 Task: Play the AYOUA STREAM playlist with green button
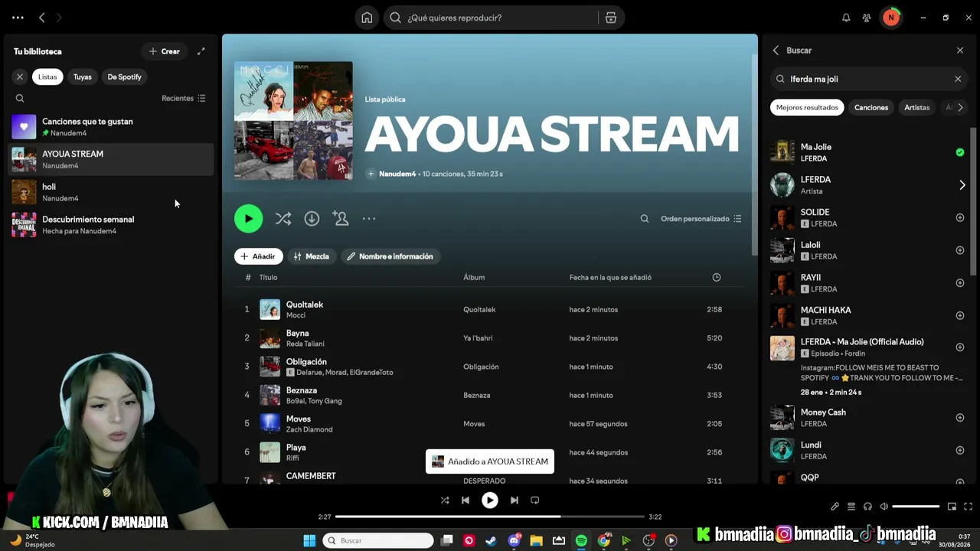pos(248,219)
